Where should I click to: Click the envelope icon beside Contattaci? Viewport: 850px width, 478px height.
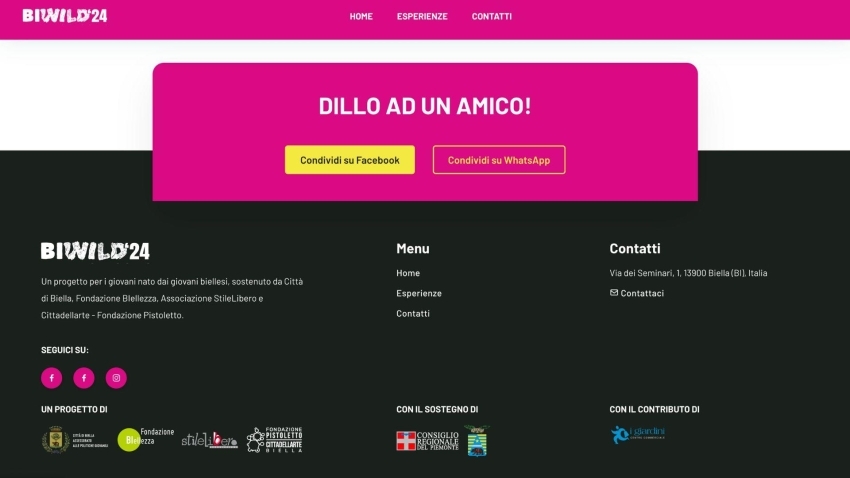click(x=614, y=293)
